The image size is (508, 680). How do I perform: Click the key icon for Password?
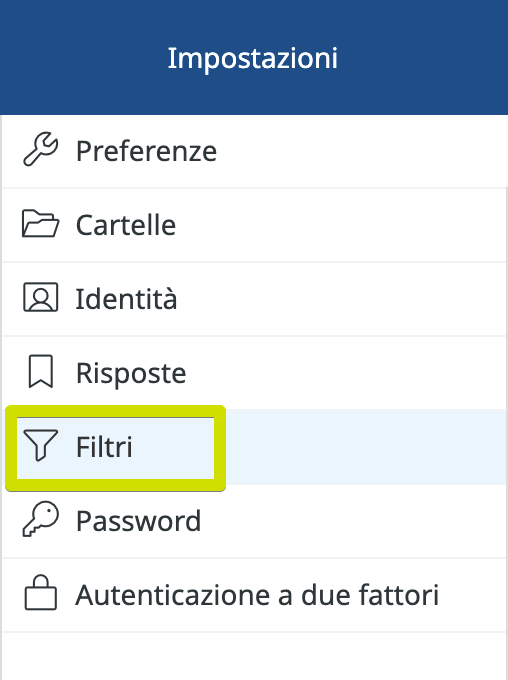click(40, 520)
